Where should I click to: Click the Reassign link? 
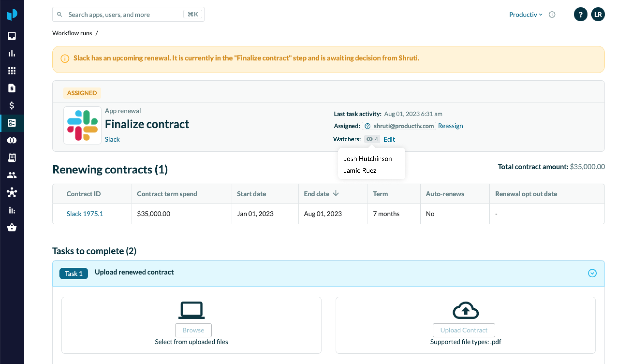click(x=450, y=126)
